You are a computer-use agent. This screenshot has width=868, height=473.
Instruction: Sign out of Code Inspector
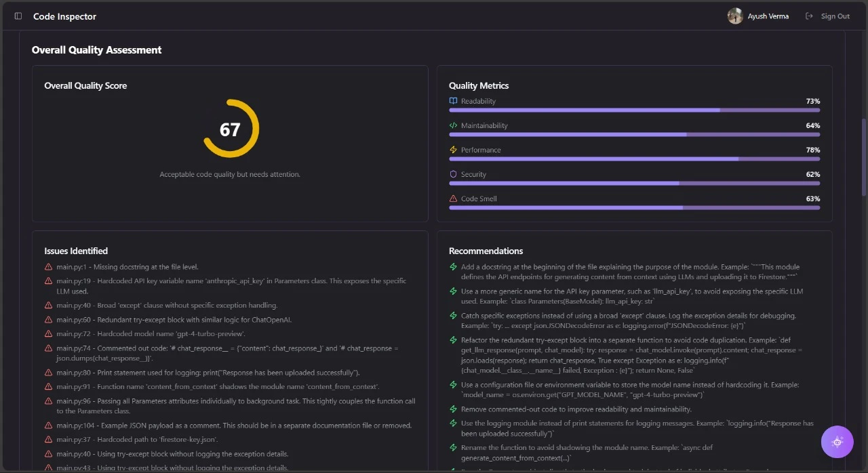click(x=834, y=16)
